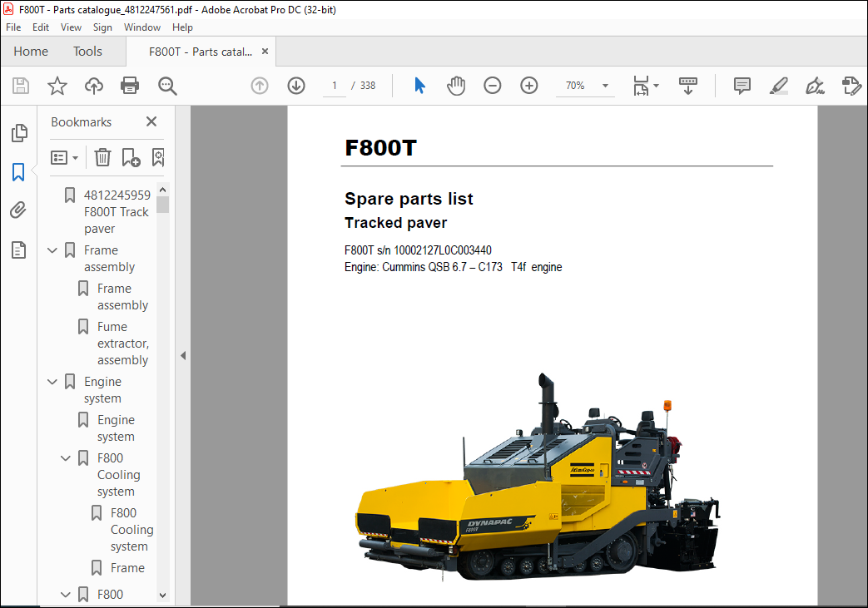The image size is (868, 608).
Task: Open the Edit menu
Action: 41,27
